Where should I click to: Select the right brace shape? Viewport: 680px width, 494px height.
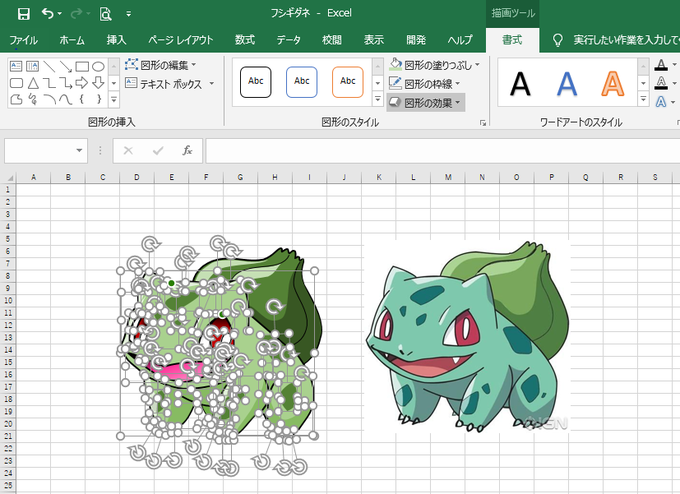pos(98,100)
